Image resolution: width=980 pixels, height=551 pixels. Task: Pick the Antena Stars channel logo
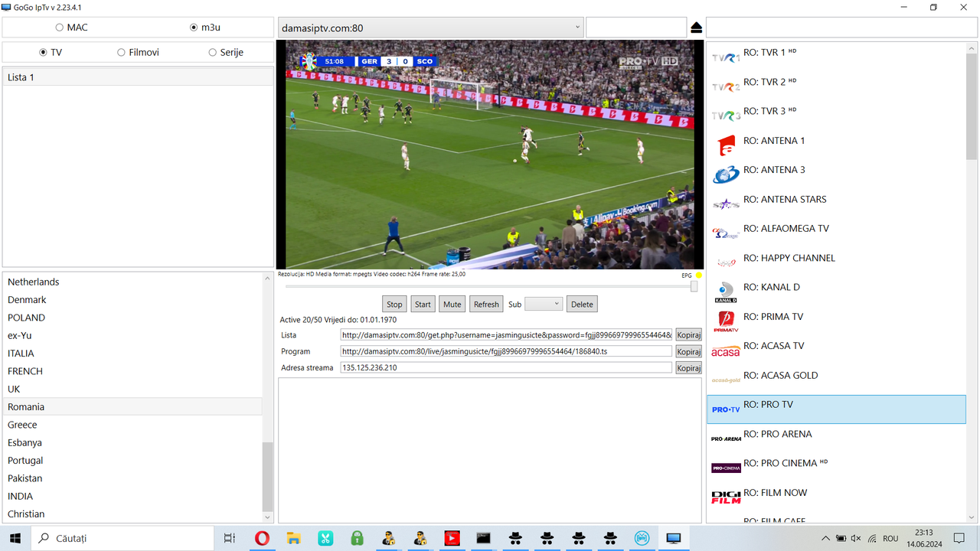(726, 204)
